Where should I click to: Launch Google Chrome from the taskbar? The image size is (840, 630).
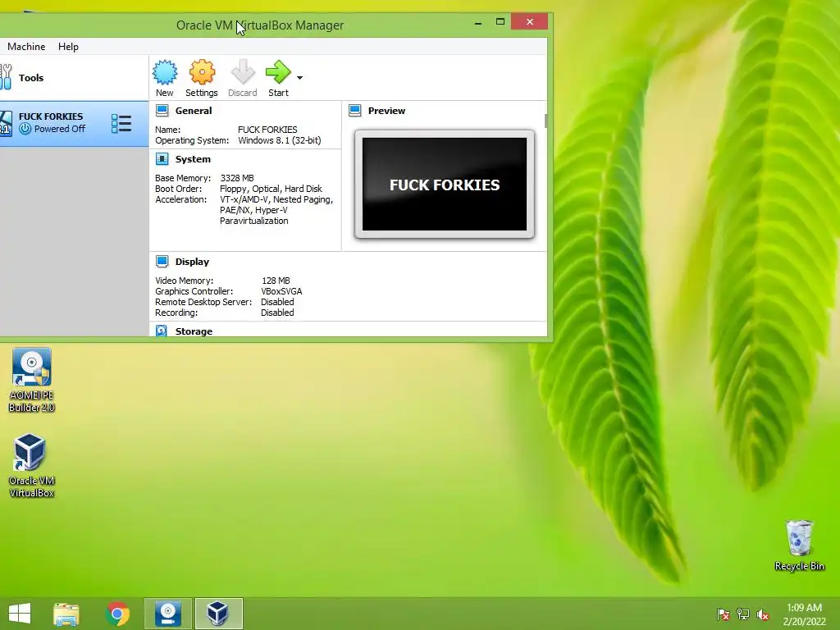click(x=118, y=614)
